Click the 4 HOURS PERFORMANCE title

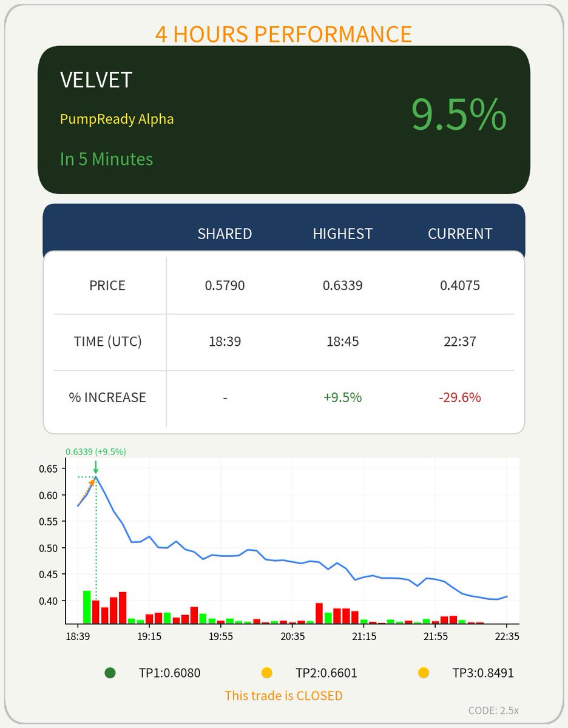[283, 34]
